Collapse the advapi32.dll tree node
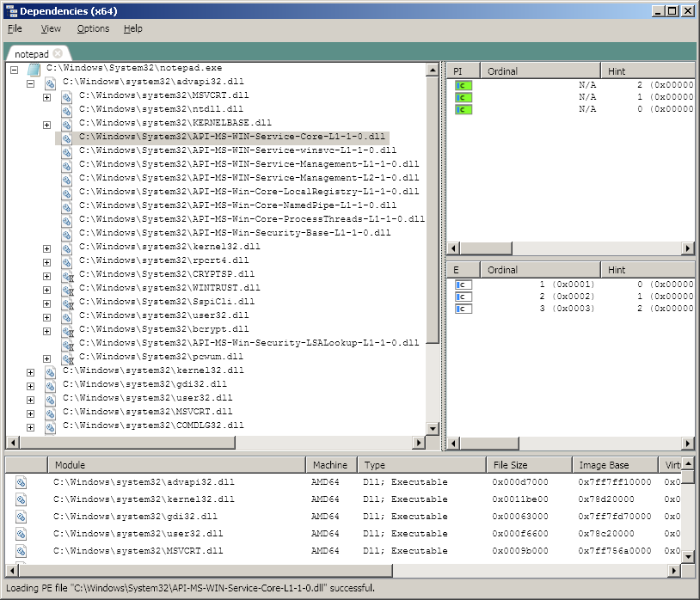The image size is (700, 600). (x=30, y=83)
